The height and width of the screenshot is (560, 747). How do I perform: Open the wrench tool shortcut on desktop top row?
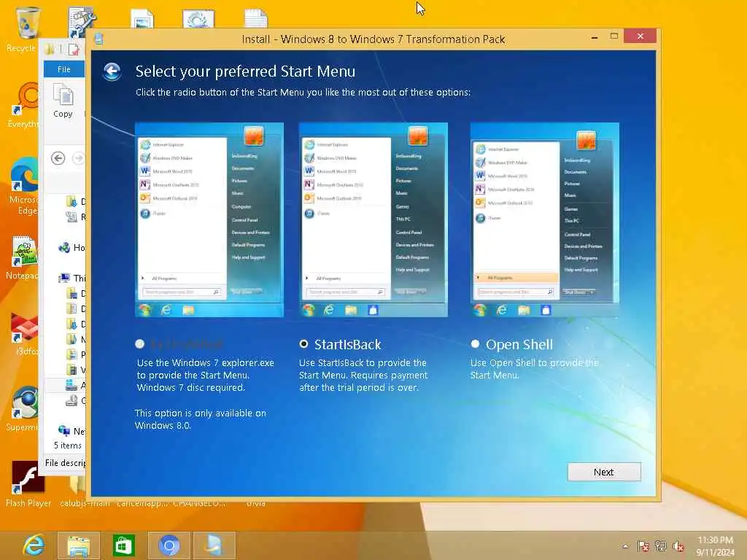(82, 21)
